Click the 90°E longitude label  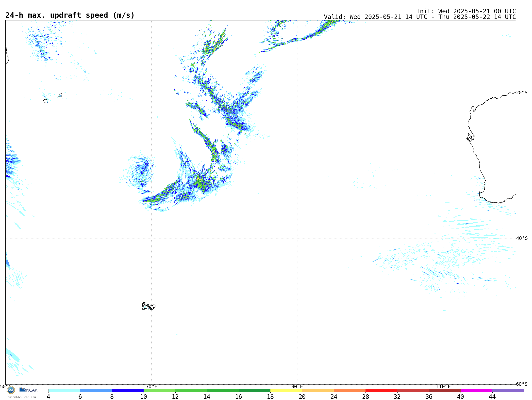(297, 387)
